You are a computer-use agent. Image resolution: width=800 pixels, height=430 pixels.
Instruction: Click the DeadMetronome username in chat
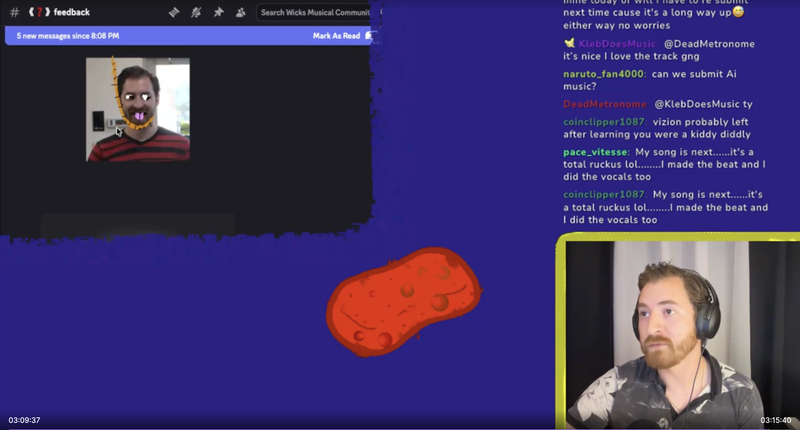[605, 104]
